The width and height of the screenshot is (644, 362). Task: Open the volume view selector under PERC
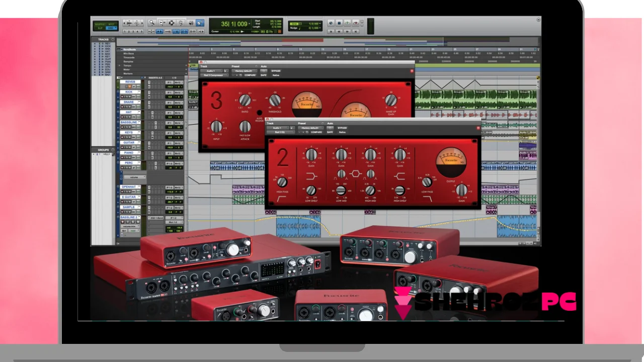point(134,177)
